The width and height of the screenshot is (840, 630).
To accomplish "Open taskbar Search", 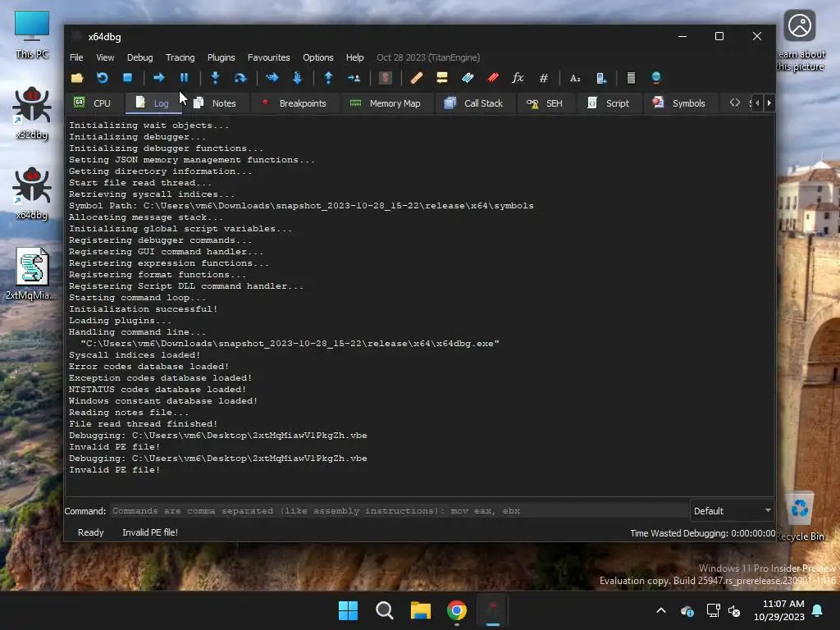I will click(385, 610).
